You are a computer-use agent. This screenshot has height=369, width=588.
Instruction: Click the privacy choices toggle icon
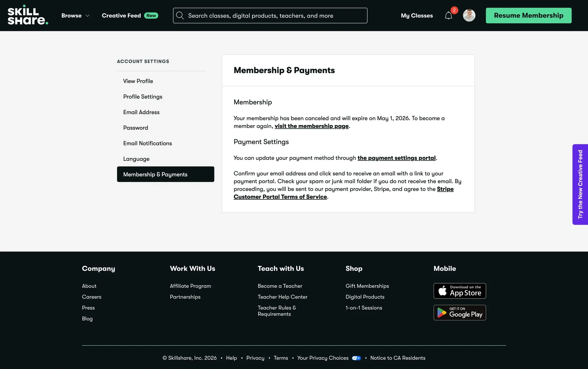356,358
